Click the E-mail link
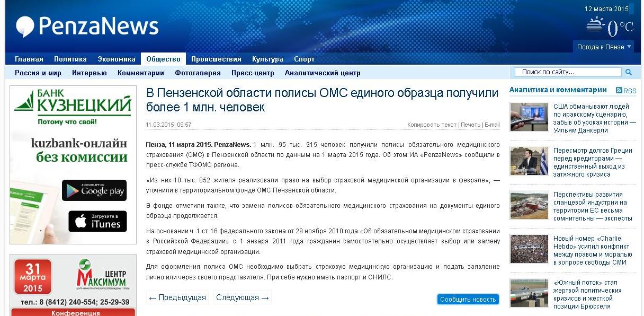 (492, 125)
